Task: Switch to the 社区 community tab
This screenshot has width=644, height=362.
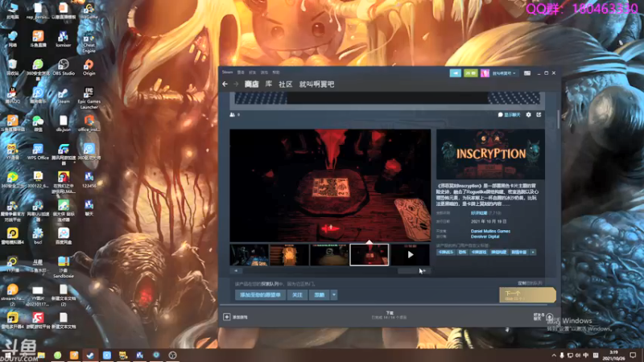Action: [x=286, y=84]
